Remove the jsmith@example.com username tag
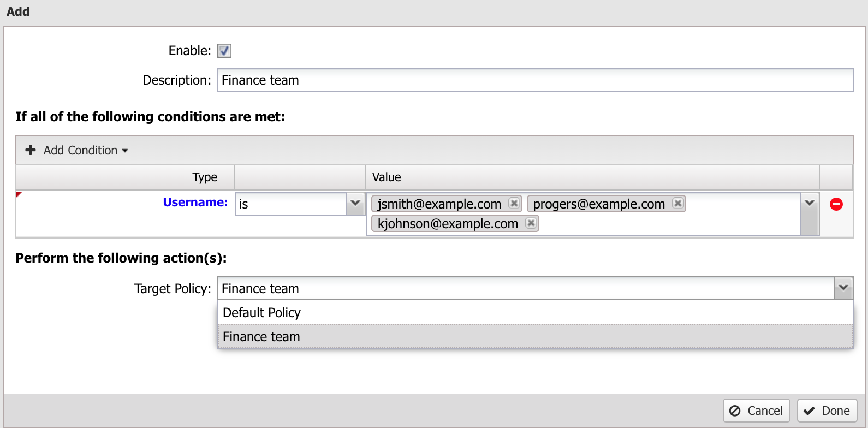Image resolution: width=868 pixels, height=428 pixels. coord(514,203)
